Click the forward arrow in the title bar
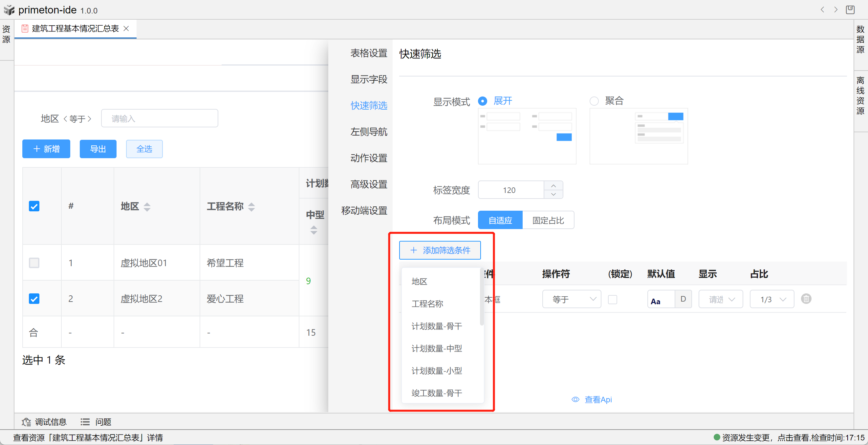This screenshot has height=445, width=868. click(x=835, y=10)
